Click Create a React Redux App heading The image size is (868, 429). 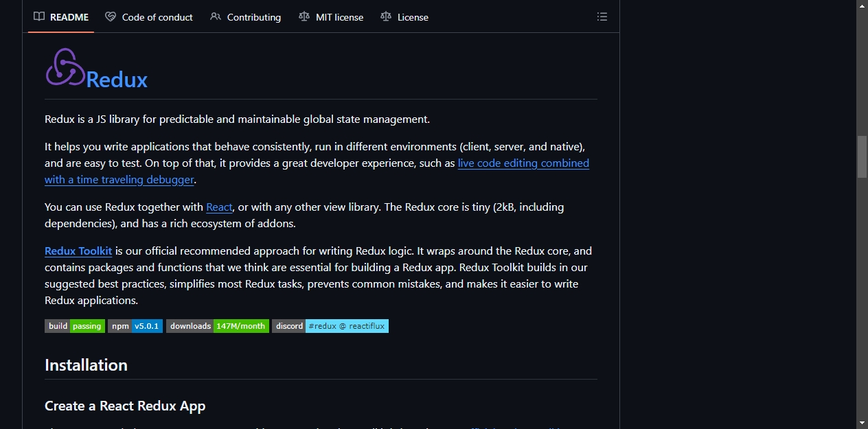125,406
